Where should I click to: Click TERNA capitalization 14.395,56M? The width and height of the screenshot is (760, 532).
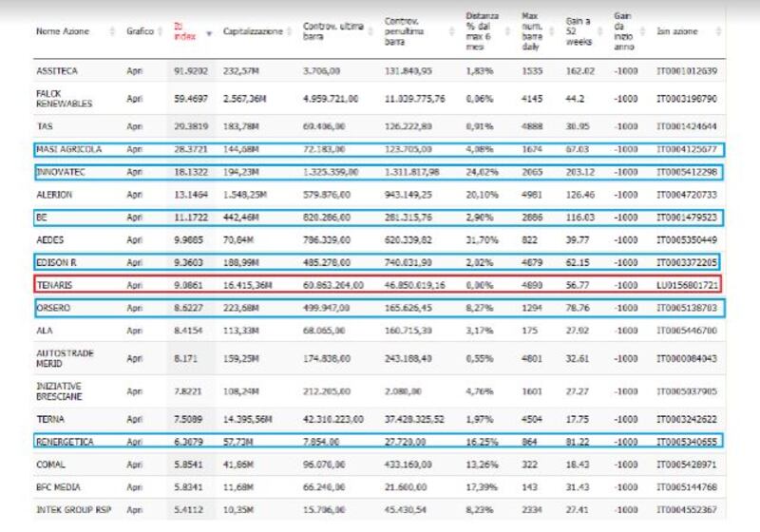click(247, 419)
